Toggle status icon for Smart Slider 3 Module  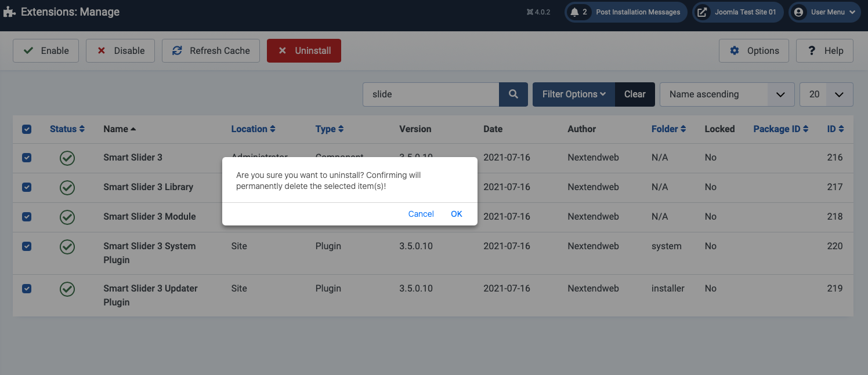click(x=67, y=217)
